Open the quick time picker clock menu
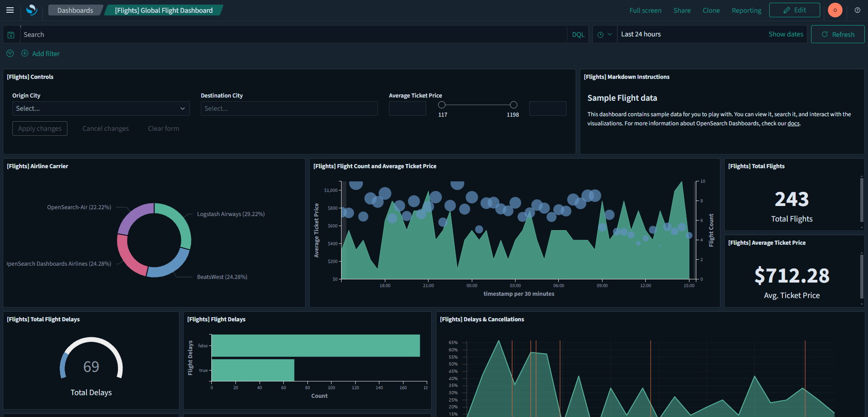 604,34
